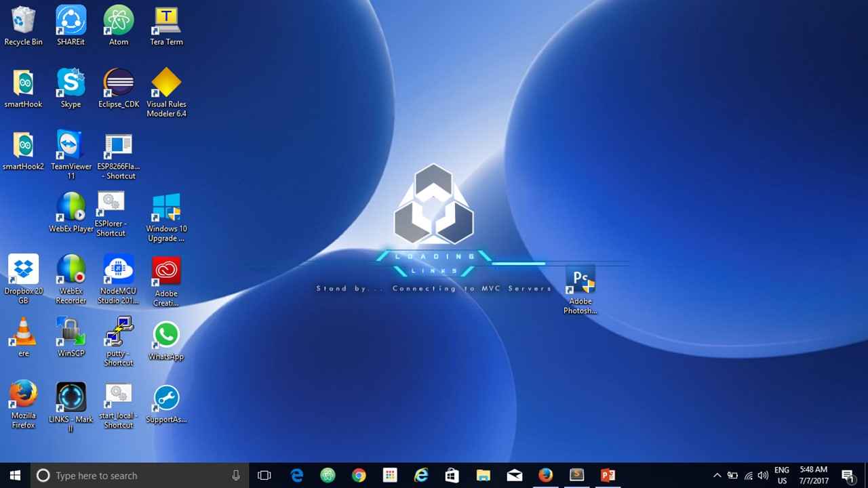Open Internet Explorer from taskbar
Screen dimensions: 868x488
coord(421,475)
